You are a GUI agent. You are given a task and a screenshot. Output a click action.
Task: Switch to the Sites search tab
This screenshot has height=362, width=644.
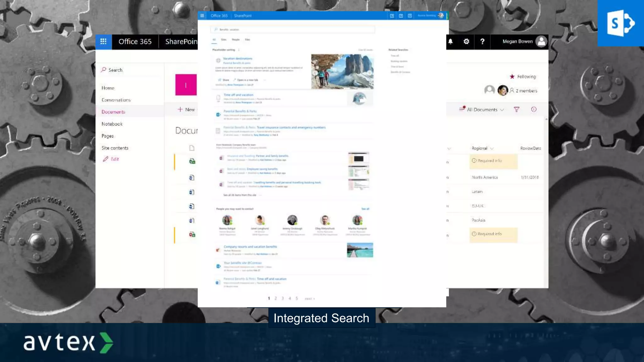[224, 40]
